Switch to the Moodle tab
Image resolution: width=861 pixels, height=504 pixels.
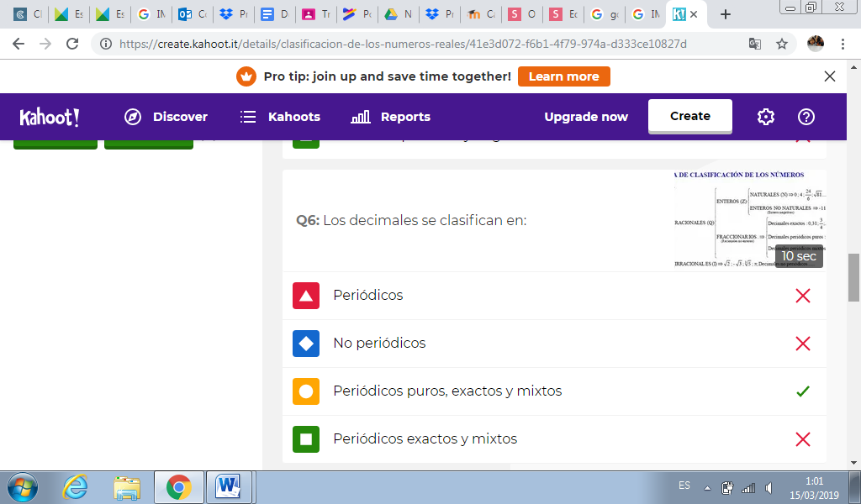[480, 14]
